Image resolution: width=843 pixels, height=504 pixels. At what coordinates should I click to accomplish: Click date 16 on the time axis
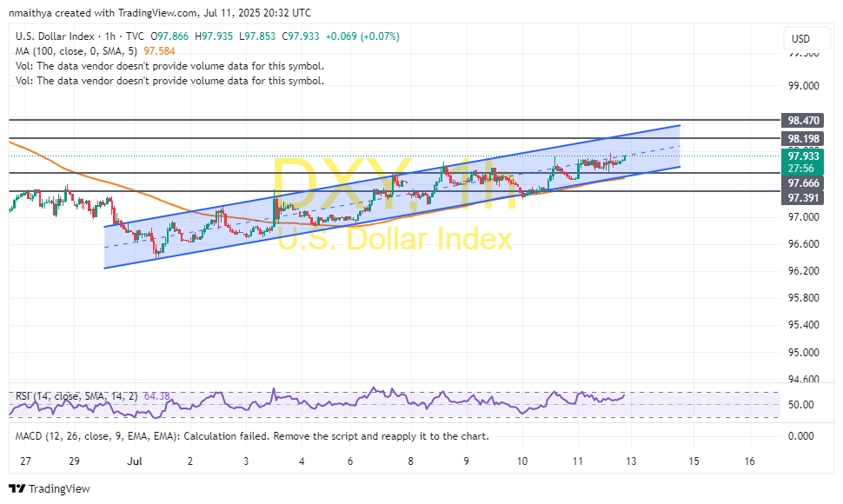coord(749,461)
